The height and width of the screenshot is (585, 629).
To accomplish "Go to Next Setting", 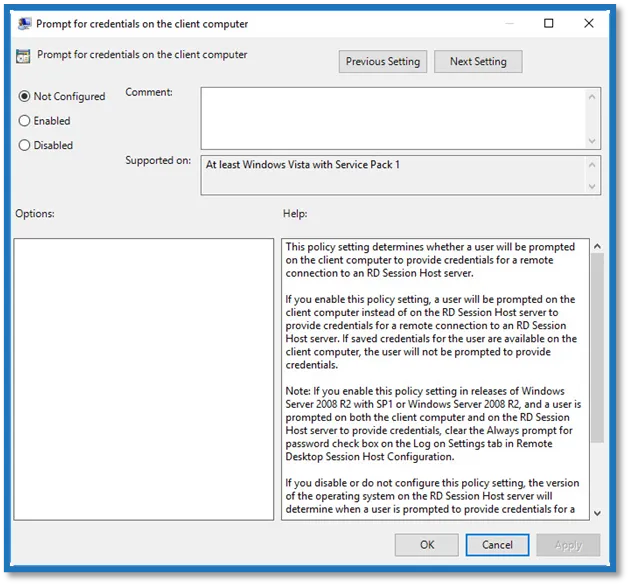I will coord(478,61).
